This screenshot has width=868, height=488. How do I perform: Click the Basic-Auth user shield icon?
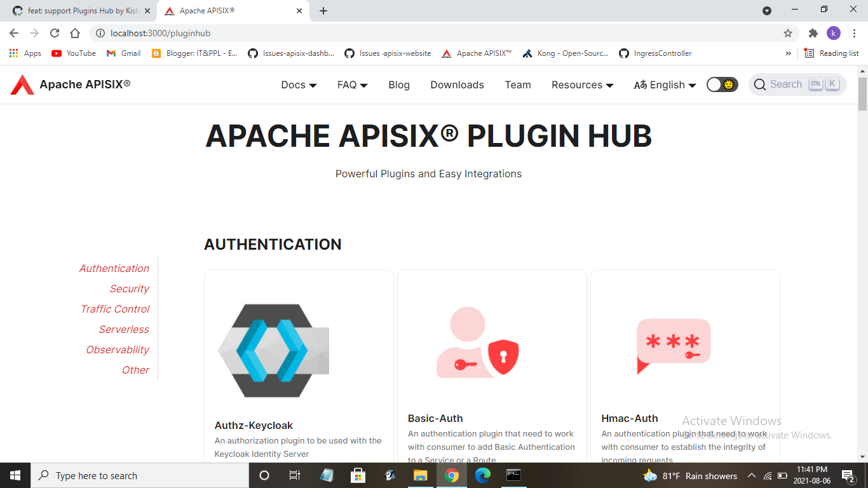click(x=477, y=342)
